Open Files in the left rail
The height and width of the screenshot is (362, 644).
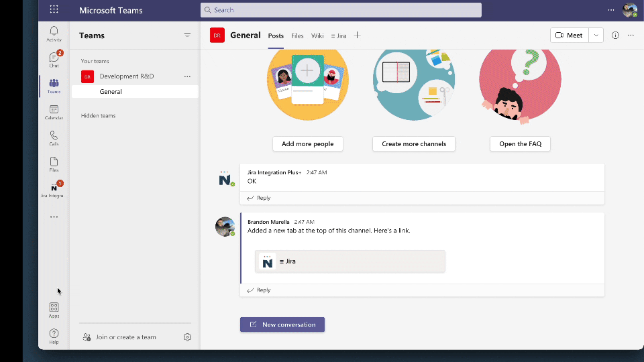(x=54, y=164)
